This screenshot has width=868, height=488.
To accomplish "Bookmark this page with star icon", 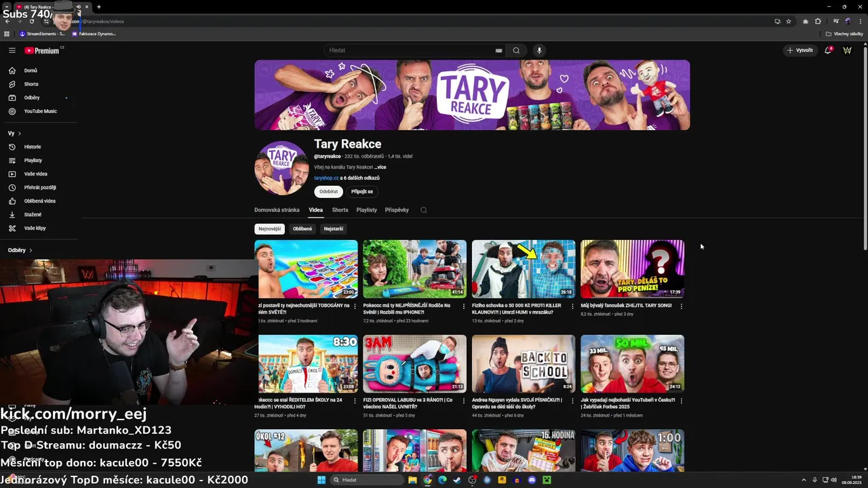I will pyautogui.click(x=789, y=21).
